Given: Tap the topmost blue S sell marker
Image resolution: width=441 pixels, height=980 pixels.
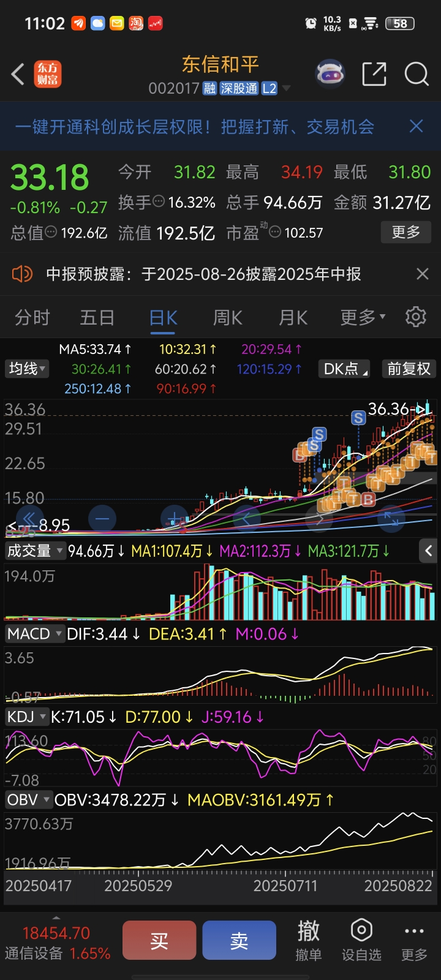Looking at the screenshot, I should coord(358,418).
